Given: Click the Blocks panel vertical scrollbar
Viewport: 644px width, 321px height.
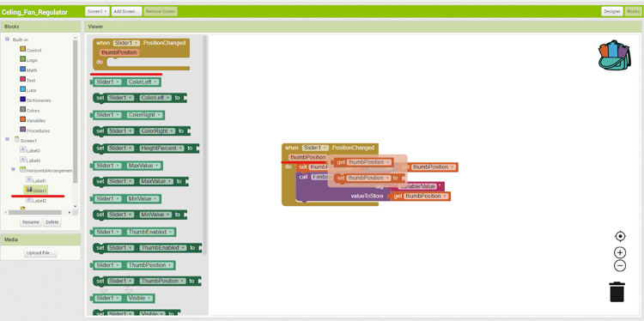Looking at the screenshot, I should click(76, 111).
